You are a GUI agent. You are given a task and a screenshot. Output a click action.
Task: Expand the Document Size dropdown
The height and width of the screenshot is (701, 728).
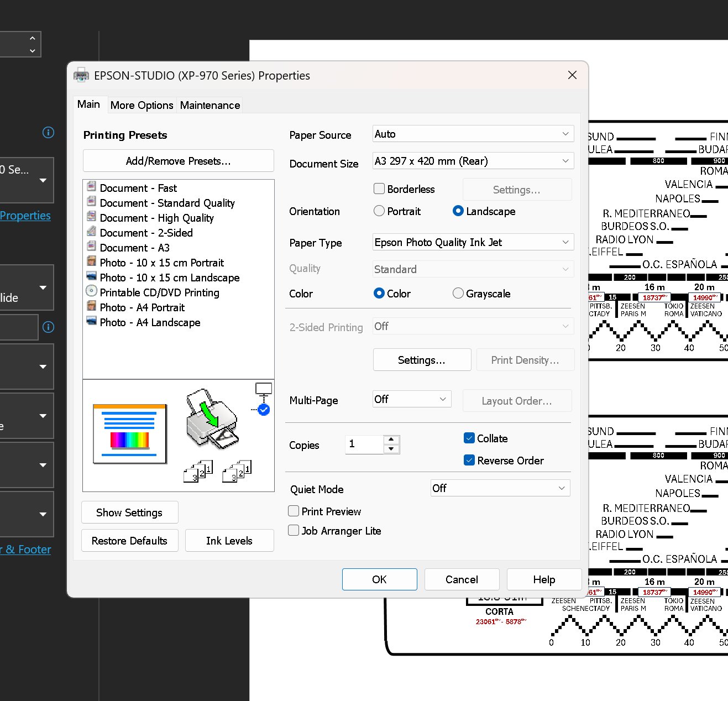coord(473,161)
